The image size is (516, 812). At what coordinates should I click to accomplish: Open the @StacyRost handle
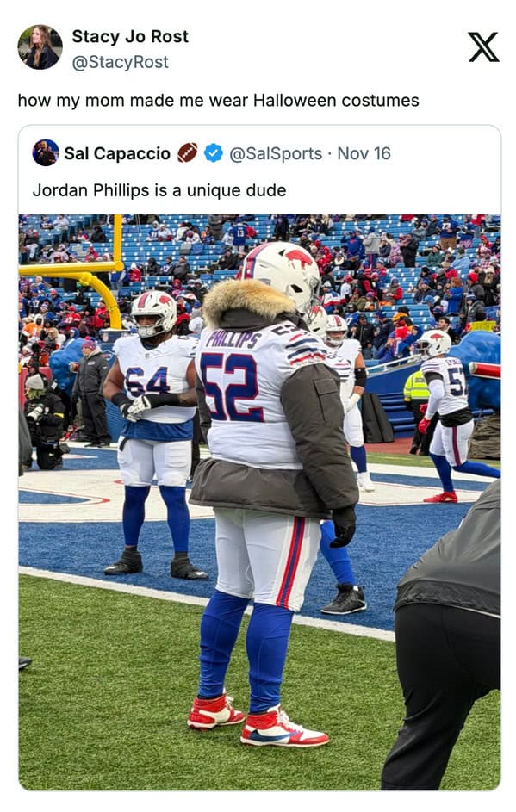(121, 62)
